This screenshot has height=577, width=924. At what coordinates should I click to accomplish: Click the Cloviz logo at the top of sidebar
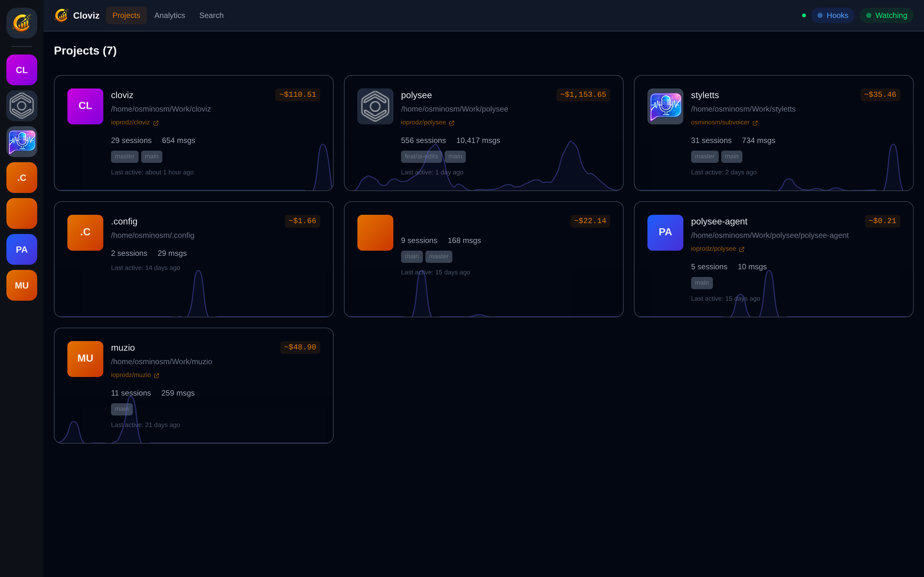[x=21, y=23]
